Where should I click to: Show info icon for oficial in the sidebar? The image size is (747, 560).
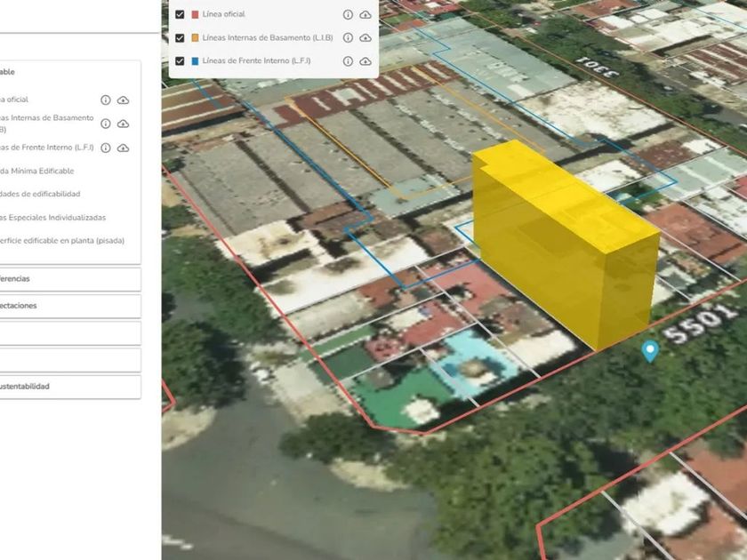106,100
